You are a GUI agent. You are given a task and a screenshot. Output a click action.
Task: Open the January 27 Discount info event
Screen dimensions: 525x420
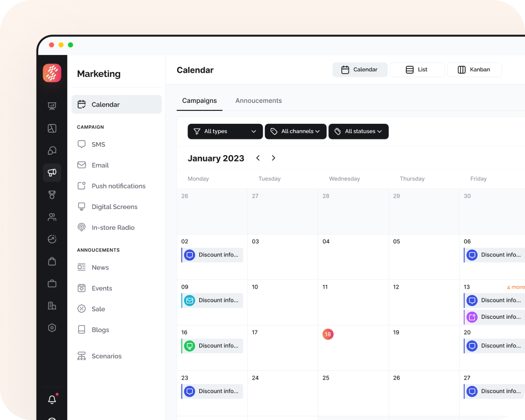[x=494, y=391]
